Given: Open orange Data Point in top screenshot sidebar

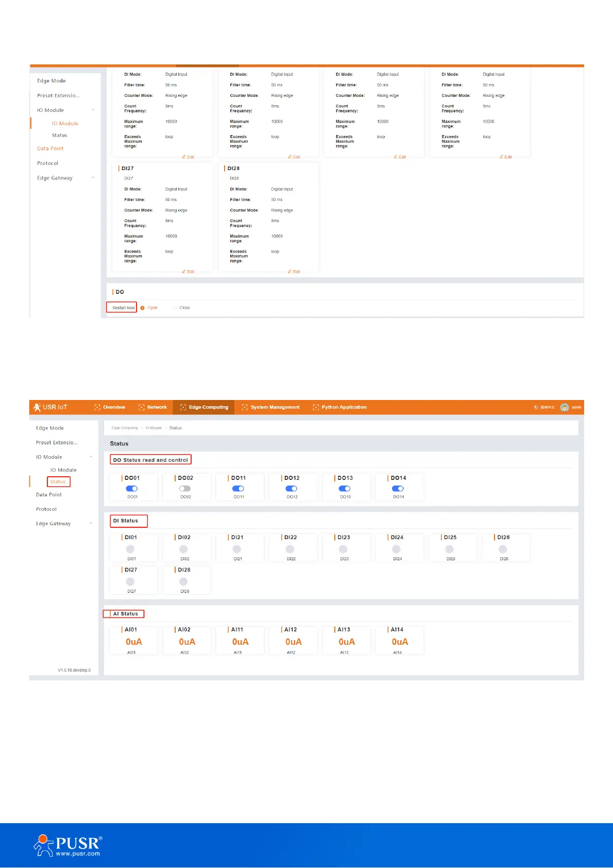Looking at the screenshot, I should tap(50, 148).
